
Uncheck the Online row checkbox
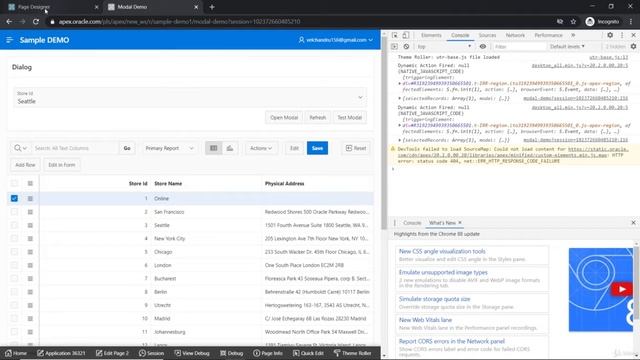click(14, 198)
